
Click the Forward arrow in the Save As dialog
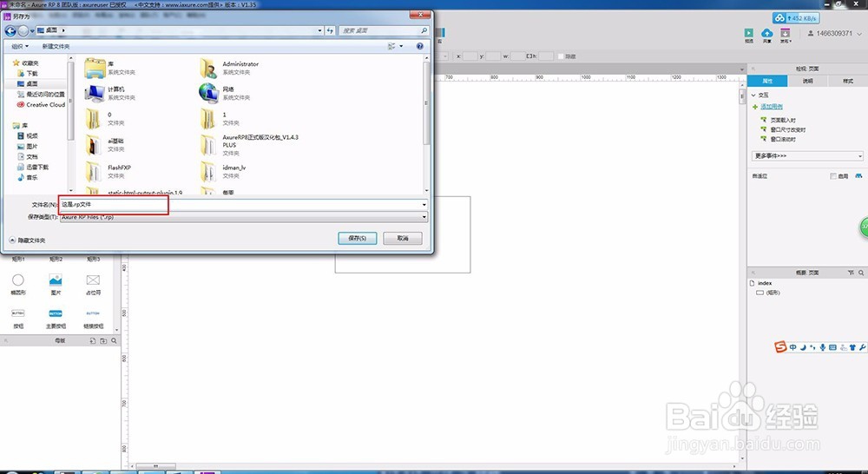point(23,31)
